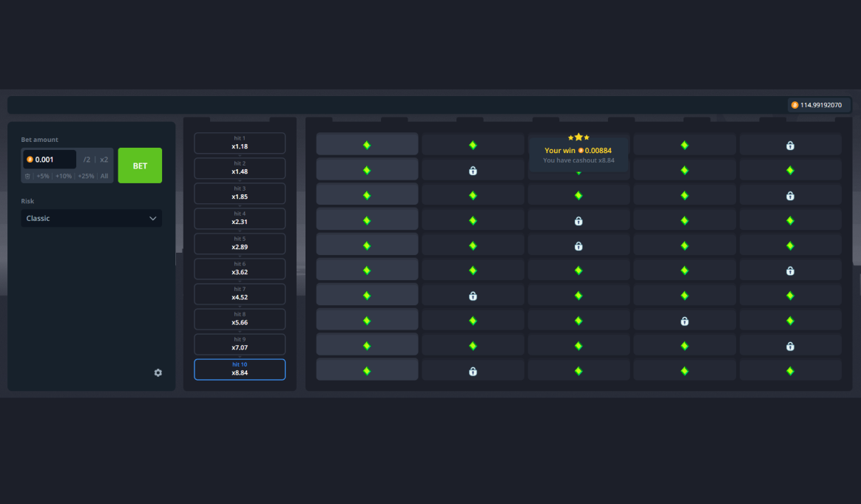Increase bet by +5%
Screen dimensions: 861x504
click(43, 176)
